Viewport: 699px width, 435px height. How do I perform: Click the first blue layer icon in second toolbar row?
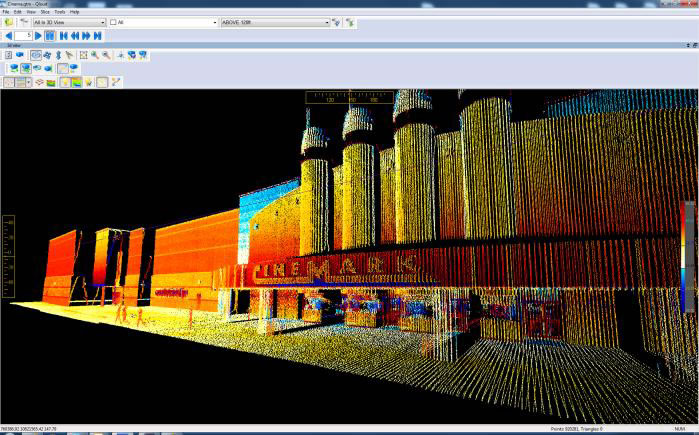pos(14,68)
